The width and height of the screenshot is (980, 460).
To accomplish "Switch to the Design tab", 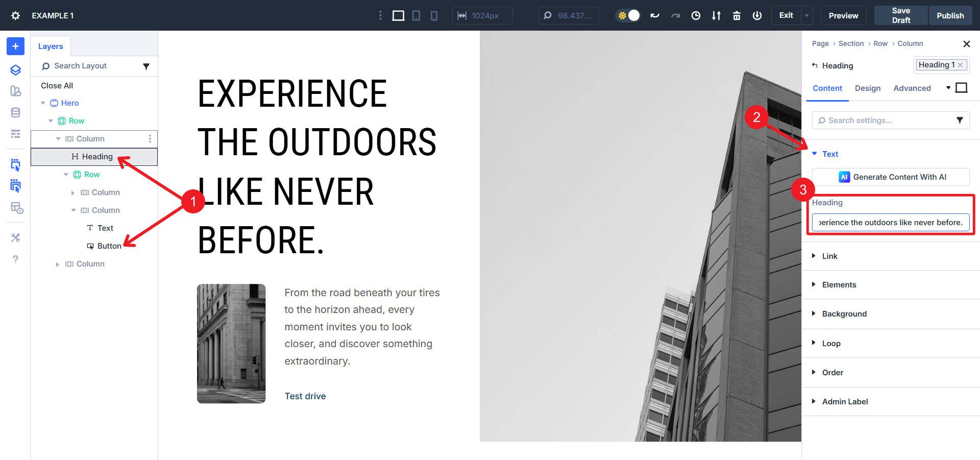I will pos(868,88).
